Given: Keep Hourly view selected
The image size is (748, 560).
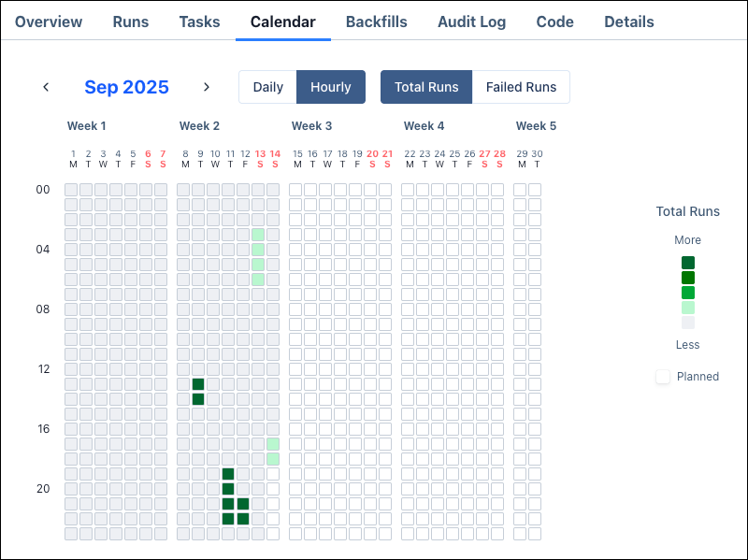Looking at the screenshot, I should pyautogui.click(x=331, y=87).
